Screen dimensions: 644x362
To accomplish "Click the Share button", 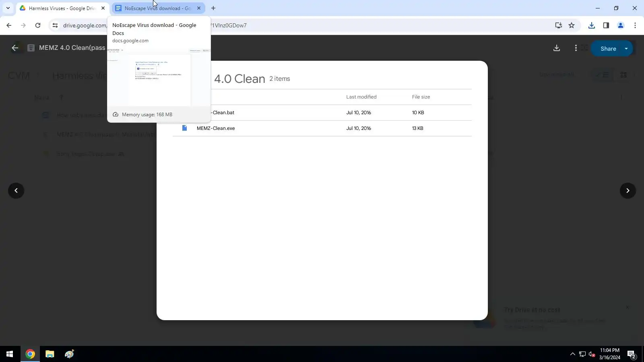I will (x=608, y=49).
